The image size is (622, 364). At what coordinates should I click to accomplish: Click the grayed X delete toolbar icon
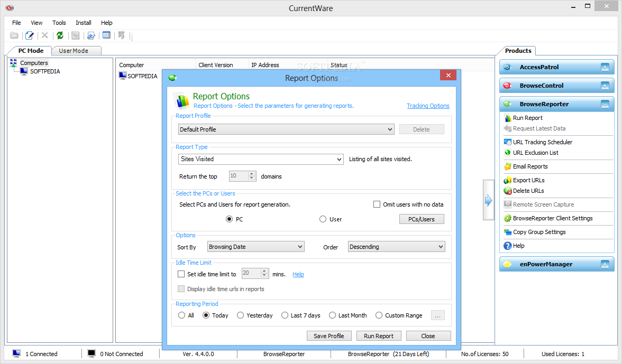(x=45, y=35)
